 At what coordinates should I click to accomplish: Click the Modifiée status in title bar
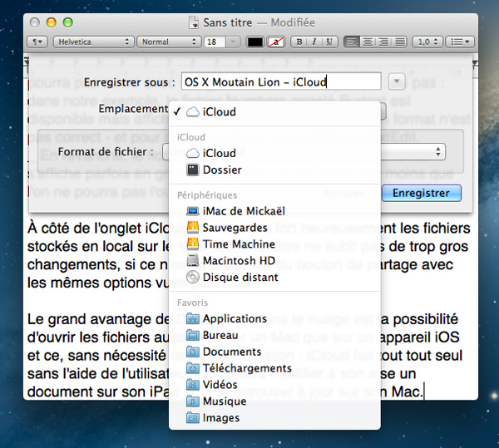[x=293, y=22]
